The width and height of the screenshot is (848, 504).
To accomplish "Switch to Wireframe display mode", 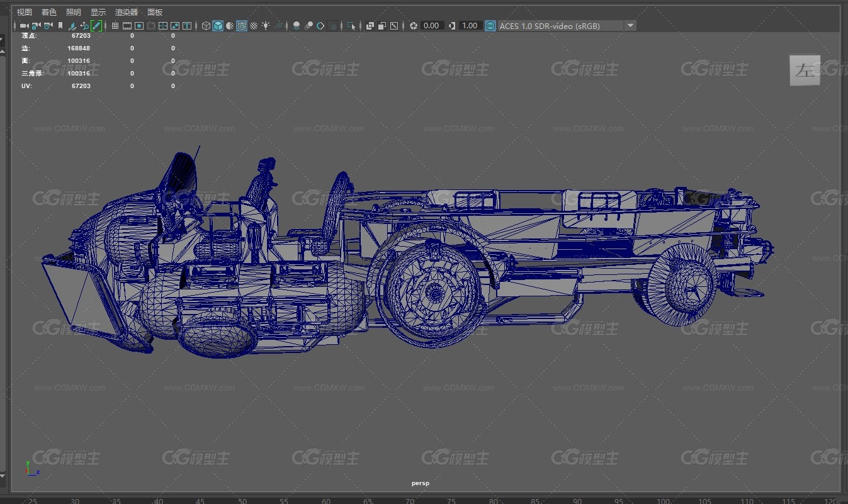I will [206, 26].
